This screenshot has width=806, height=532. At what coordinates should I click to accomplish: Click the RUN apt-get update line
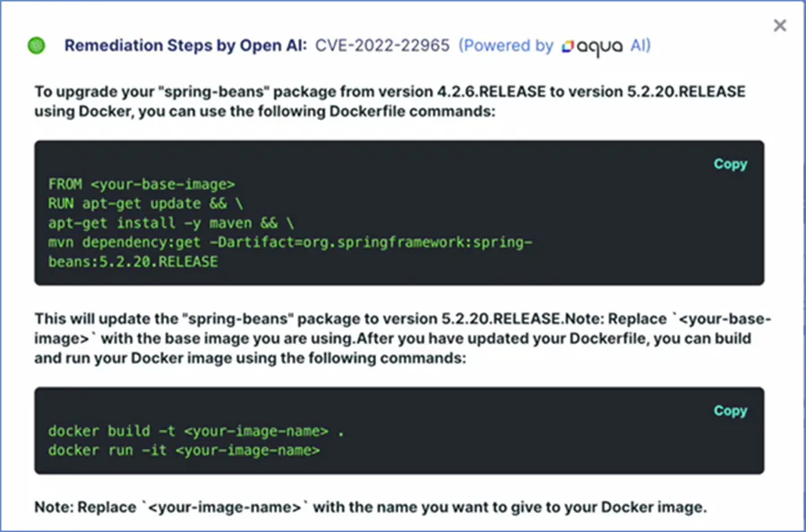(x=145, y=203)
